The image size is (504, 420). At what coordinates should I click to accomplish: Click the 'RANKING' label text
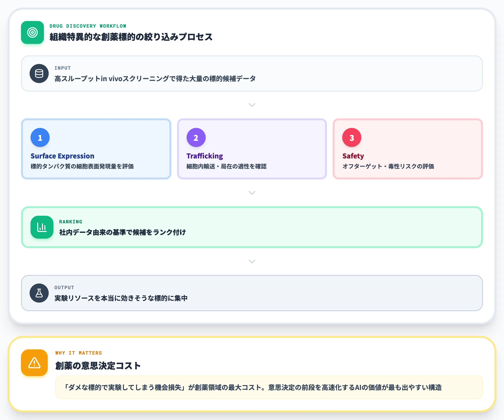click(71, 221)
